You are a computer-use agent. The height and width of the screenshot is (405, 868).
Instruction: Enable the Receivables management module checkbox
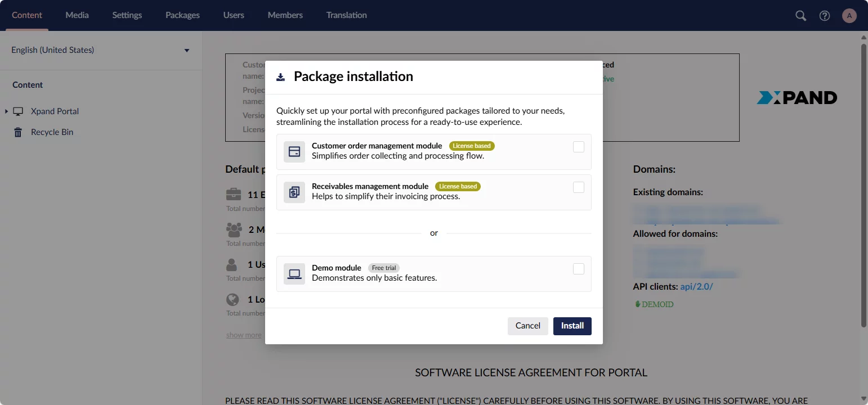[x=579, y=187]
